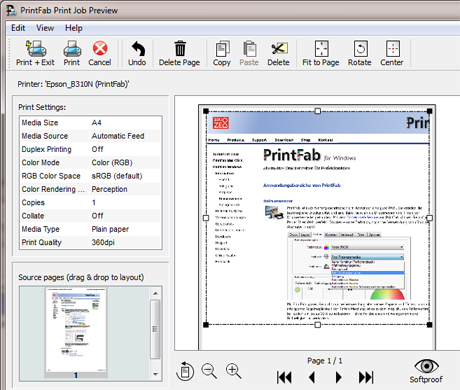Go to the previous page
This screenshot has width=460, height=390.
tap(312, 377)
